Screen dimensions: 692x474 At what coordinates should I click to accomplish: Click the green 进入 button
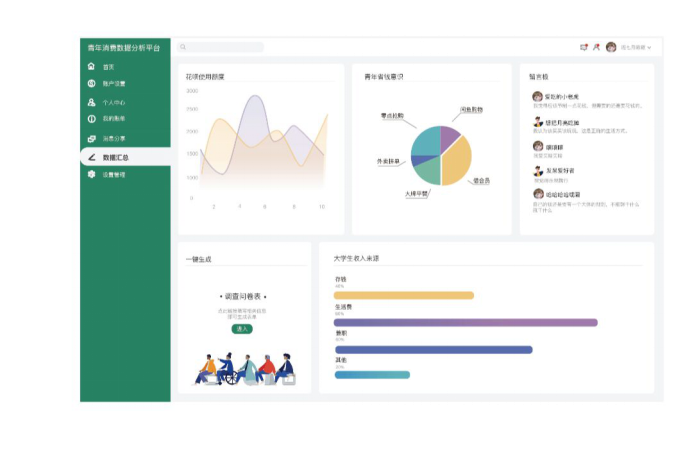click(242, 329)
